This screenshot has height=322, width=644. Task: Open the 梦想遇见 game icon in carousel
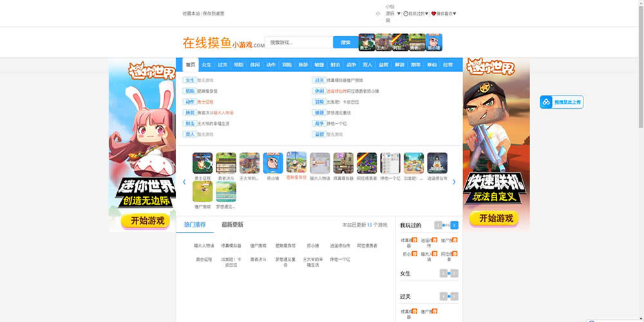click(226, 191)
